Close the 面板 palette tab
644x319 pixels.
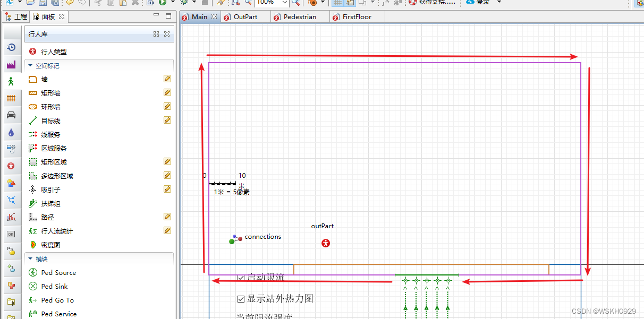(x=62, y=16)
